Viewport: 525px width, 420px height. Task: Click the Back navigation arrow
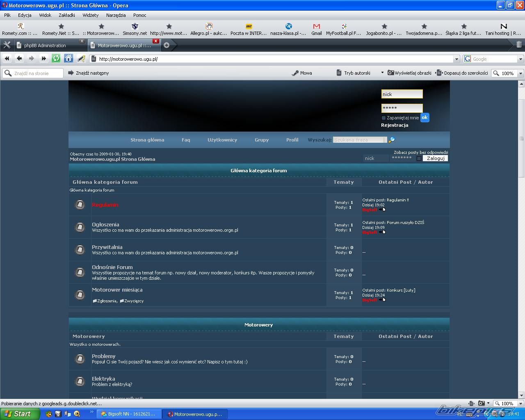19,59
